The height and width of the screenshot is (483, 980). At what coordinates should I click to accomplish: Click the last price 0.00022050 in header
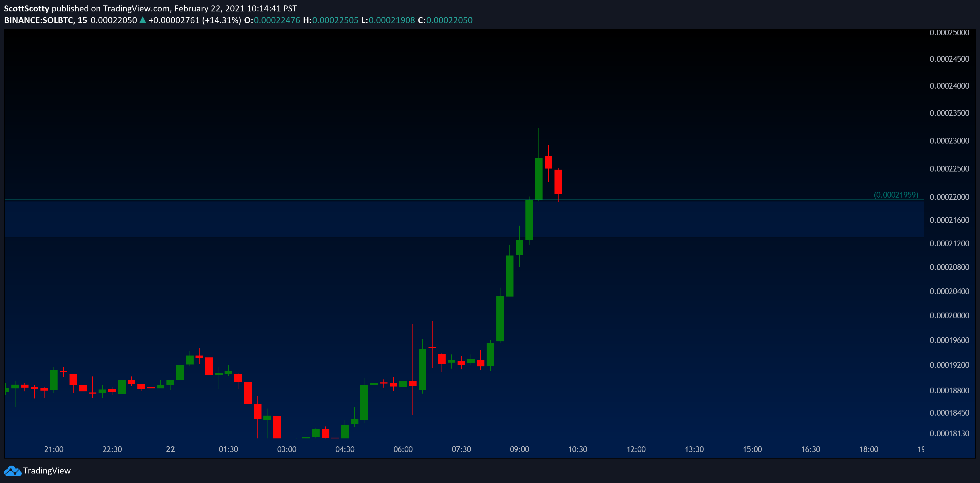click(114, 20)
